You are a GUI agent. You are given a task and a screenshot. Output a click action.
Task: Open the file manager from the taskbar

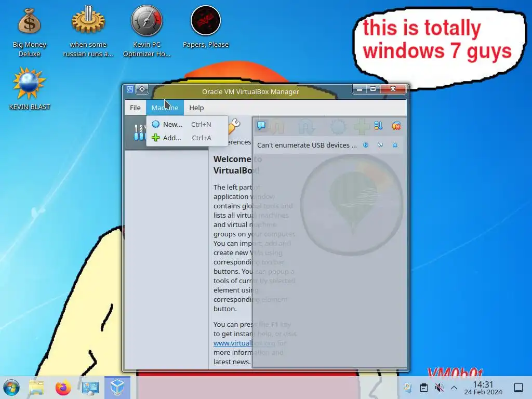36,388
